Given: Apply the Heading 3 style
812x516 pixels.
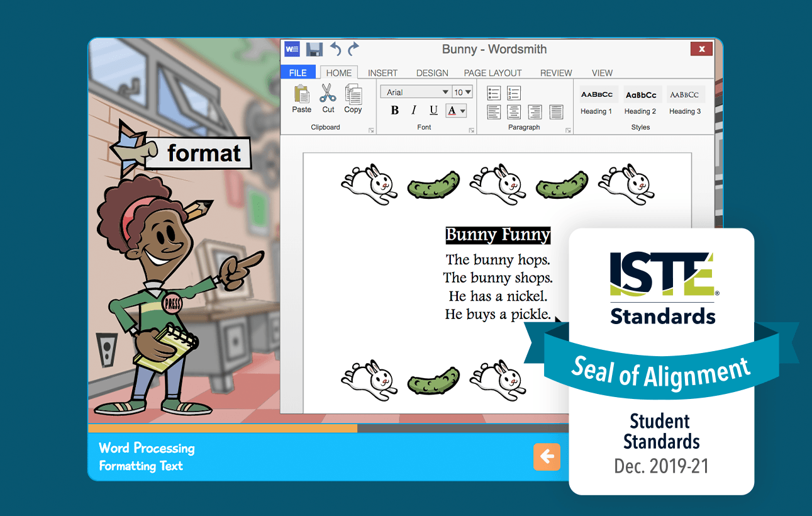Looking at the screenshot, I should (685, 101).
